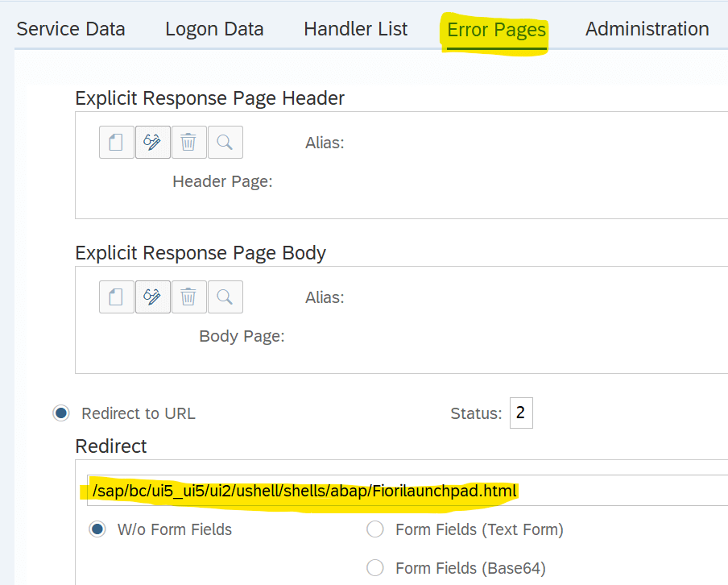Screen dimensions: 728x585
Task: Click the Redirect URL text field
Action: pos(407,491)
